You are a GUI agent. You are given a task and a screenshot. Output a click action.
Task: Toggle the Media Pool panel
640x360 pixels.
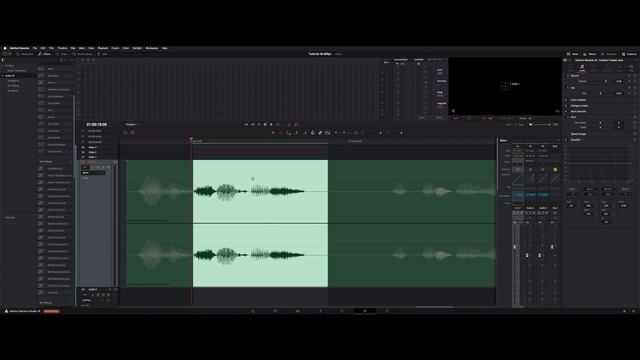click(25, 54)
